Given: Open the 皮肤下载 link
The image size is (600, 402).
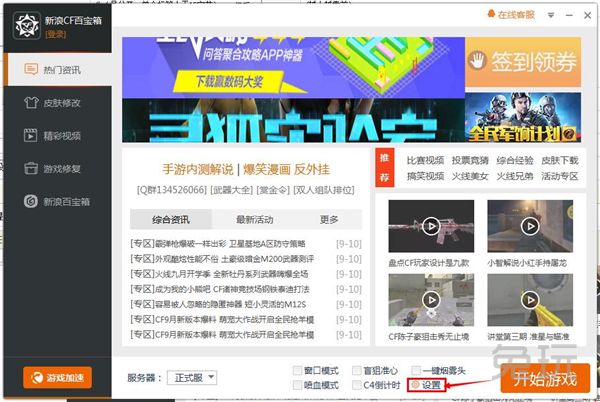Looking at the screenshot, I should coord(559,160).
